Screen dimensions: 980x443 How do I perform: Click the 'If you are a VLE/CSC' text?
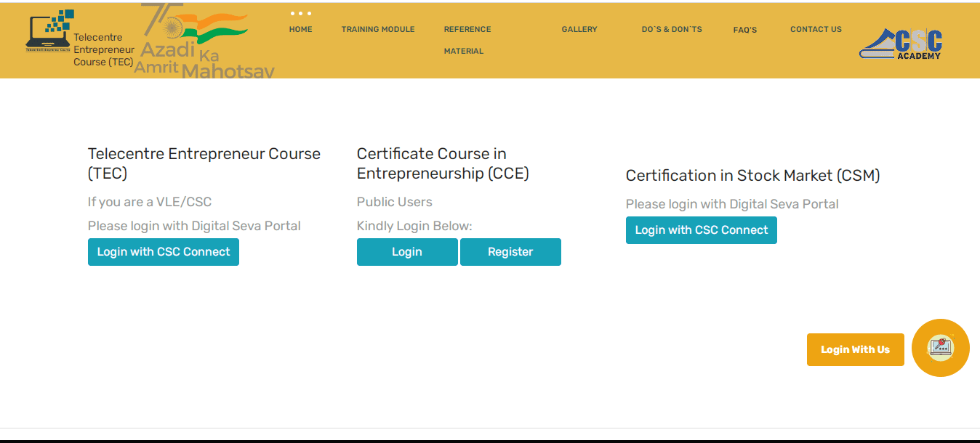click(x=150, y=202)
